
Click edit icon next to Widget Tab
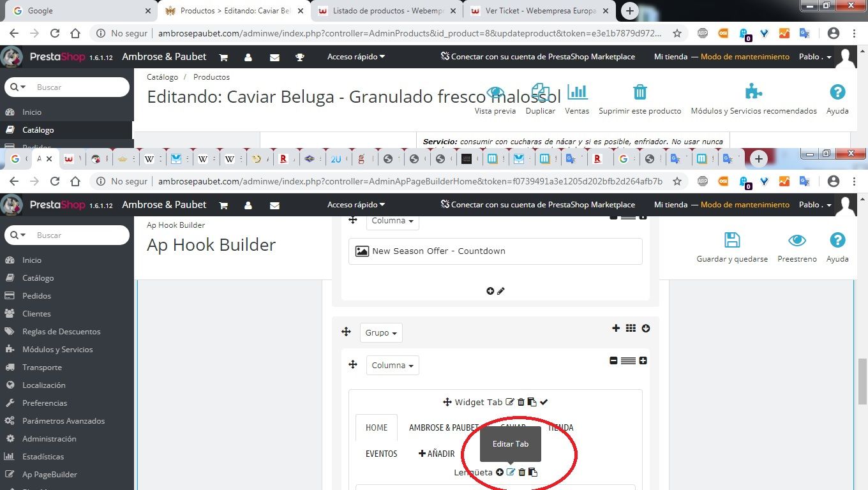pyautogui.click(x=509, y=402)
